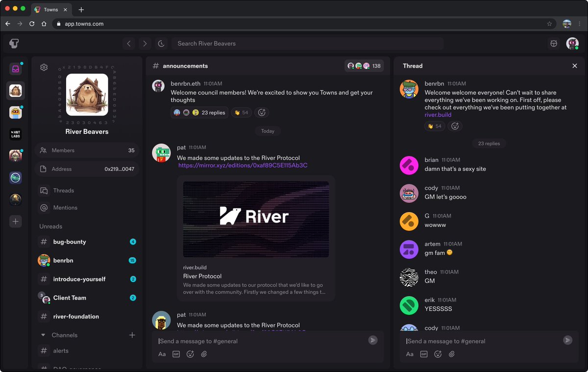Image resolution: width=588 pixels, height=372 pixels.
Task: Go to browser home page
Action: (x=44, y=24)
